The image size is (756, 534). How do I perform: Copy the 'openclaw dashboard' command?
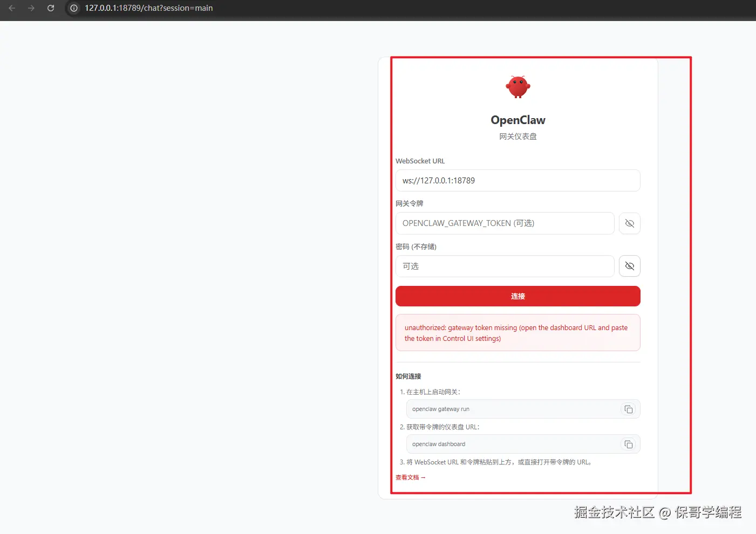[x=628, y=444]
